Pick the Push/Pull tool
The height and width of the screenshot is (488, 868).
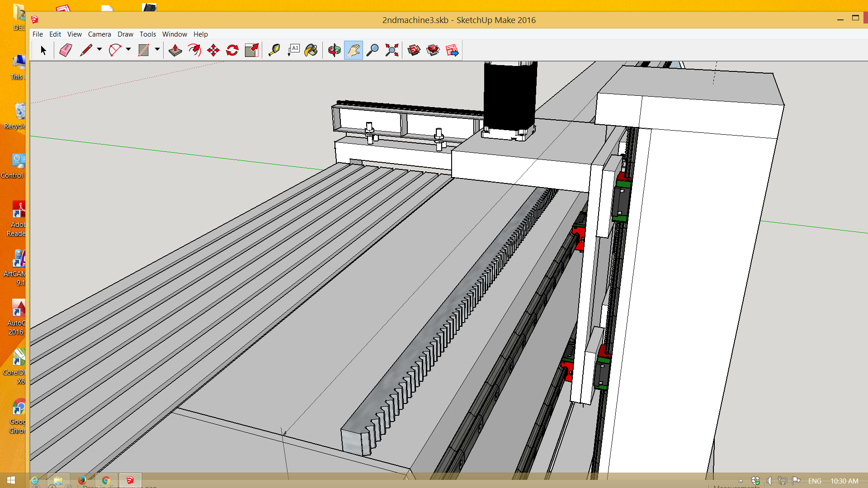point(175,50)
